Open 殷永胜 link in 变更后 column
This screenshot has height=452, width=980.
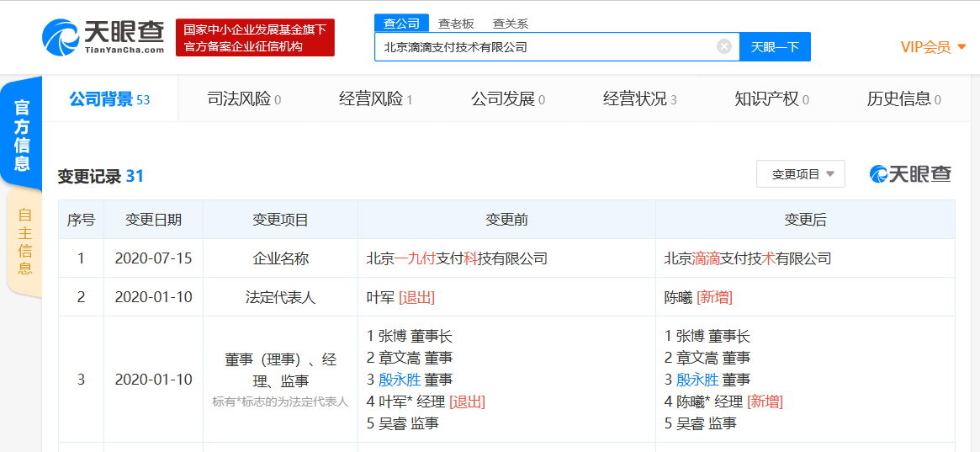click(x=697, y=380)
